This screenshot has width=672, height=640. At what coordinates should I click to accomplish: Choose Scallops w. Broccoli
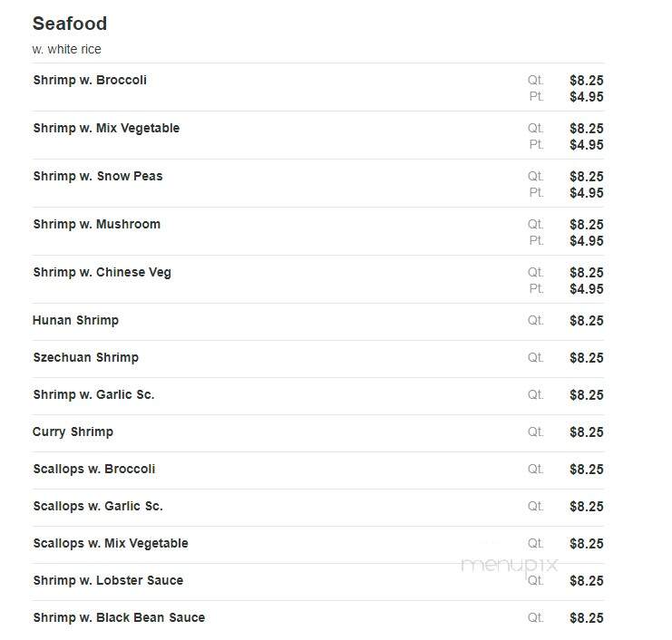93,469
